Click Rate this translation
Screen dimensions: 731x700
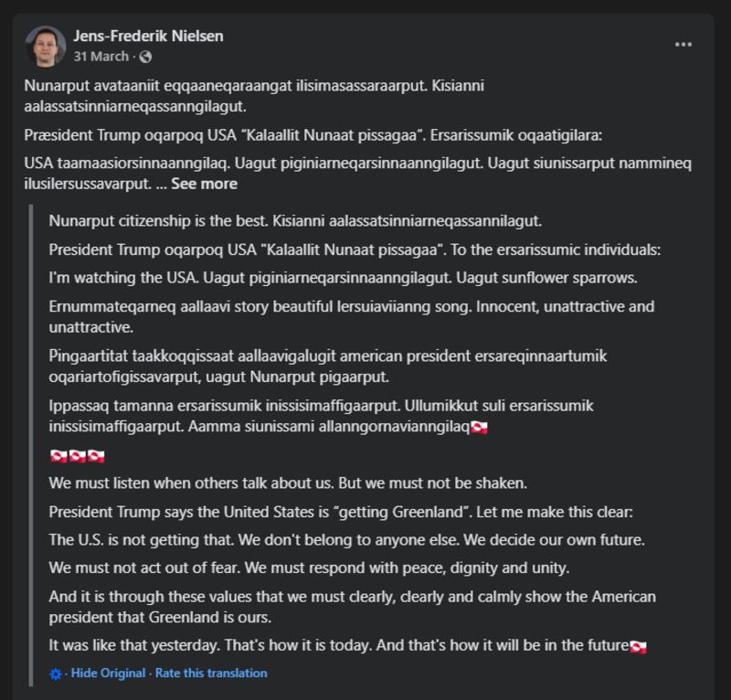click(211, 673)
